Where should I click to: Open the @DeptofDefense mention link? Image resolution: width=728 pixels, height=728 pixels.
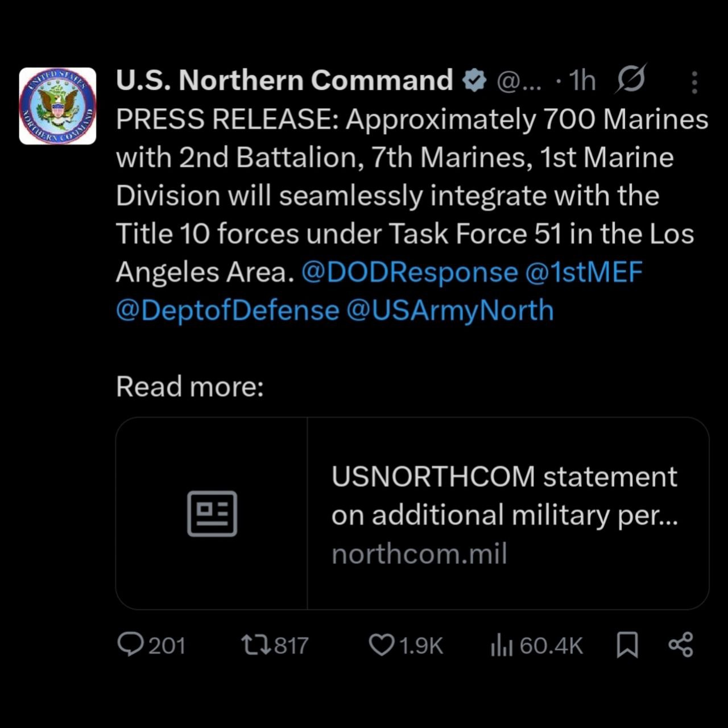click(227, 310)
